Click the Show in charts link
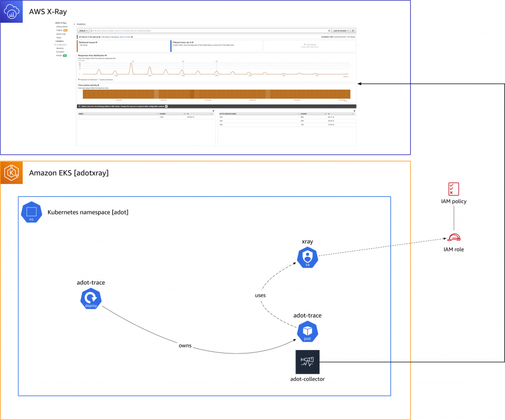505x420 pixels. click(125, 37)
